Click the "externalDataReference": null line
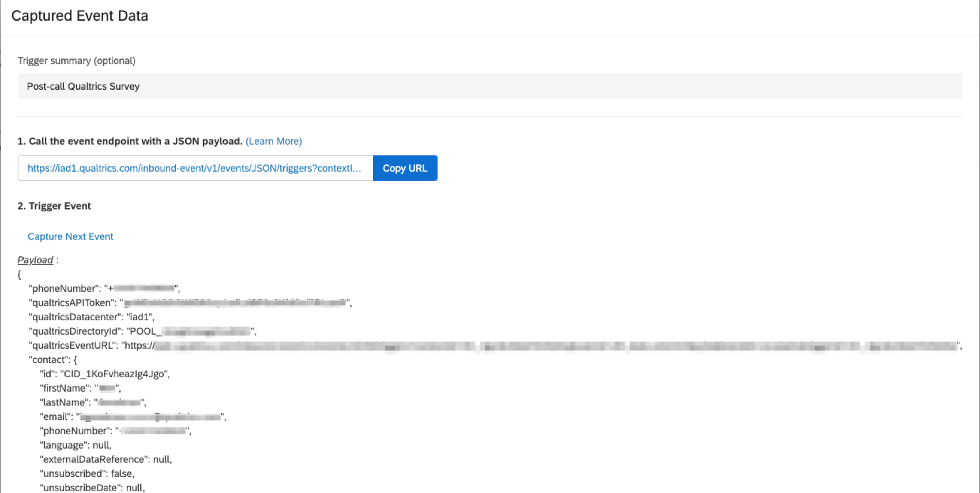 coord(106,460)
